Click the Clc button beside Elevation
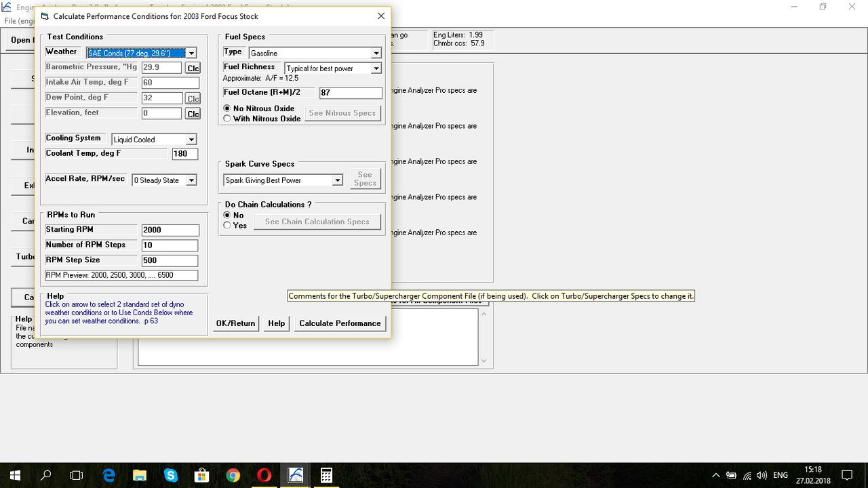The height and width of the screenshot is (488, 868). (x=193, y=114)
